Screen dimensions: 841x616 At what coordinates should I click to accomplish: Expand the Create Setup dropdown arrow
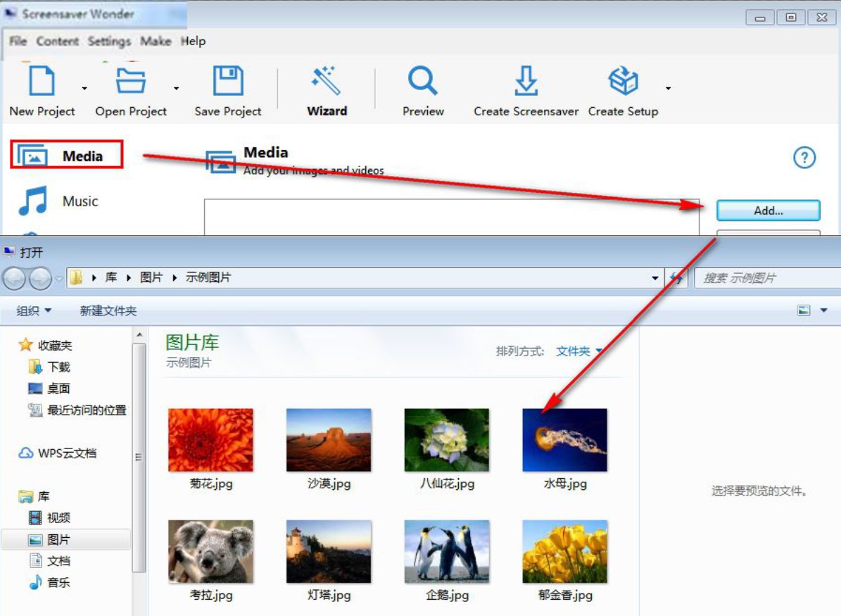[668, 88]
